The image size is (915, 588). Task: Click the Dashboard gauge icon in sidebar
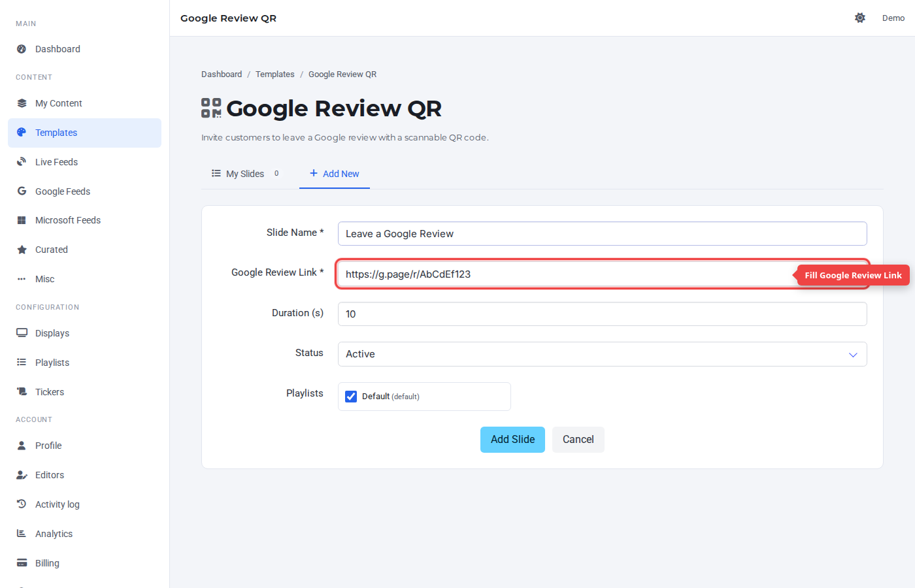(22, 49)
